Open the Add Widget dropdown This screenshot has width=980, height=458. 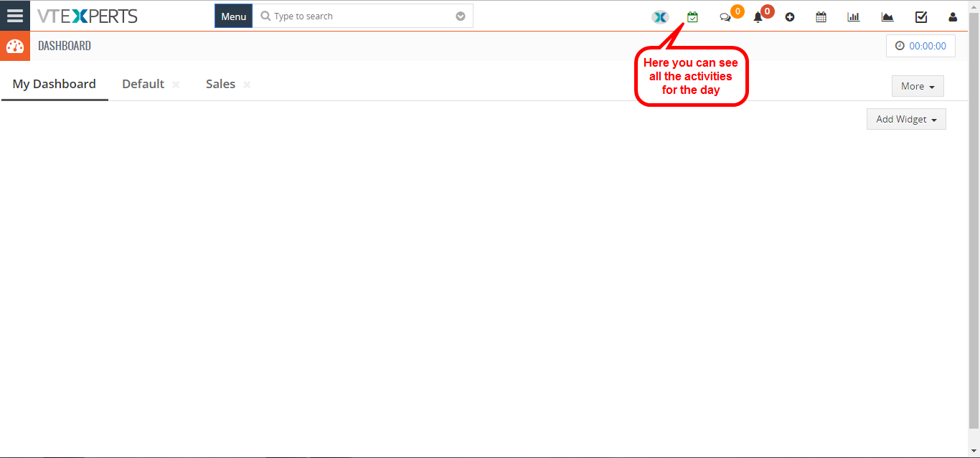coord(906,119)
